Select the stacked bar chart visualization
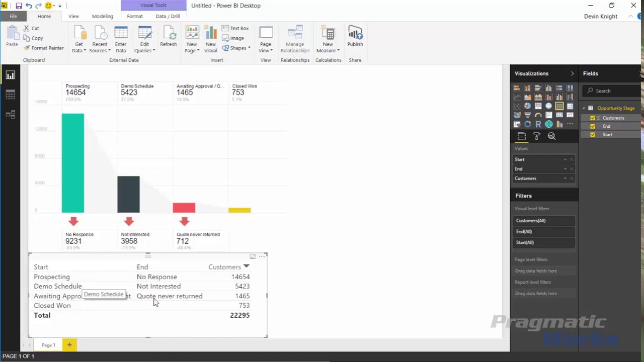Screen dimensions: 644x362 pos(517,87)
